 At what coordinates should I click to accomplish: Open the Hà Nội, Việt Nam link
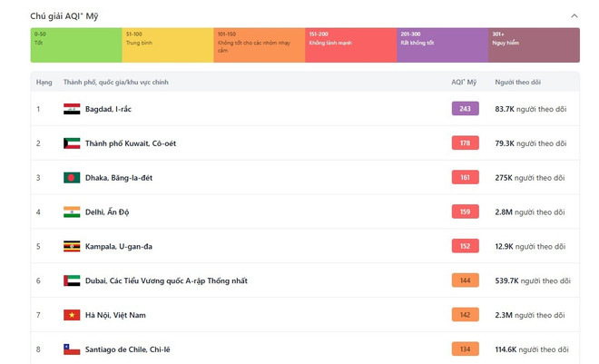tap(115, 315)
